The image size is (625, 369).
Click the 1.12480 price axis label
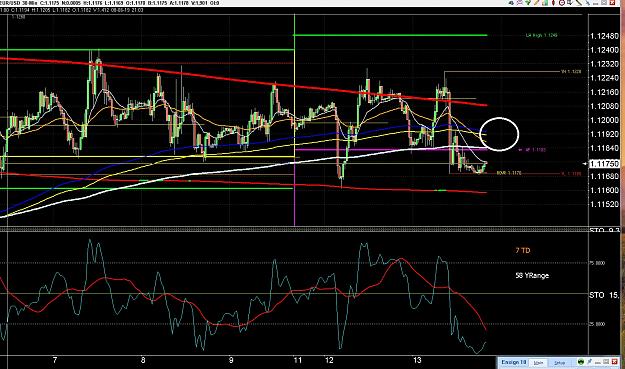604,36
